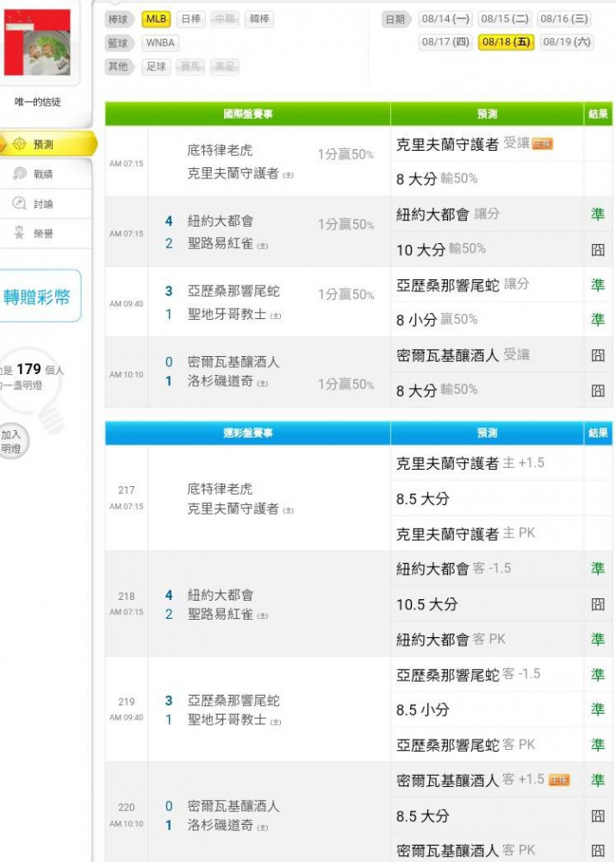This screenshot has height=862, width=616.
Task: Click the username 唯一的信徒
Action: click(37, 102)
